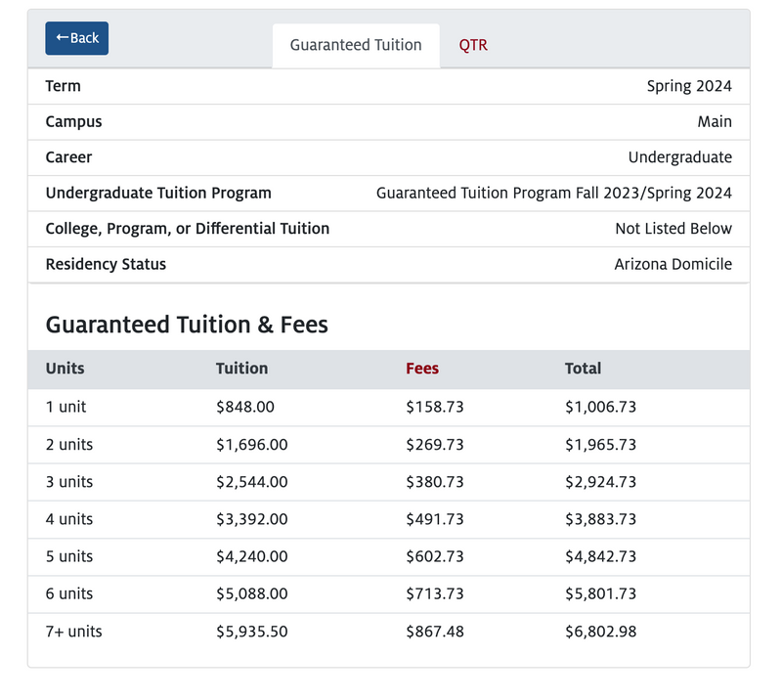Open the Fees column link

(x=422, y=369)
